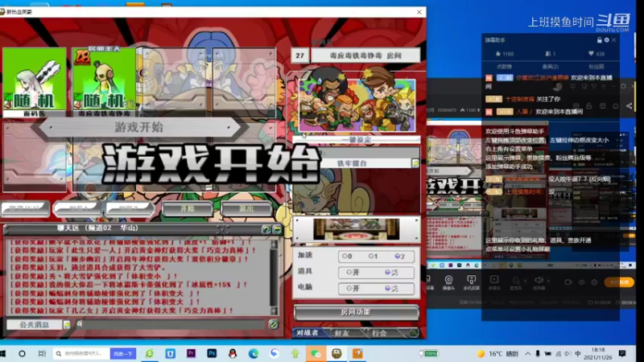
Task: Focus the chat message input field
Action: 170,324
